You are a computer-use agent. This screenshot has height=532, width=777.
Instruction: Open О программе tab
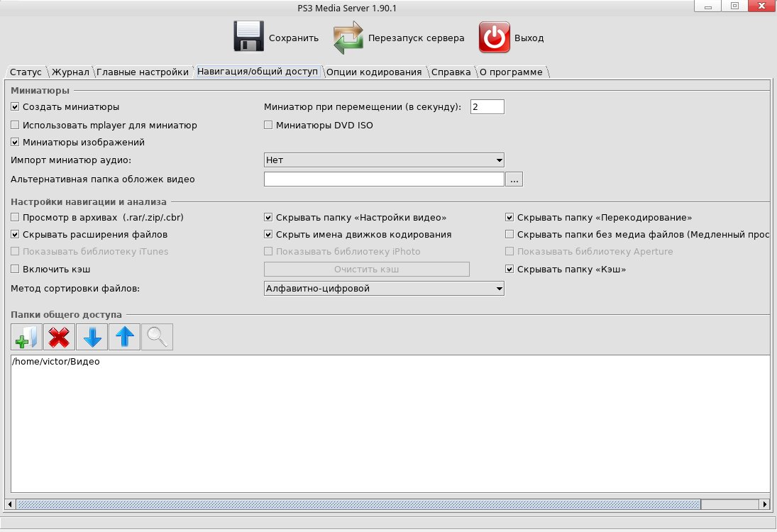(511, 72)
